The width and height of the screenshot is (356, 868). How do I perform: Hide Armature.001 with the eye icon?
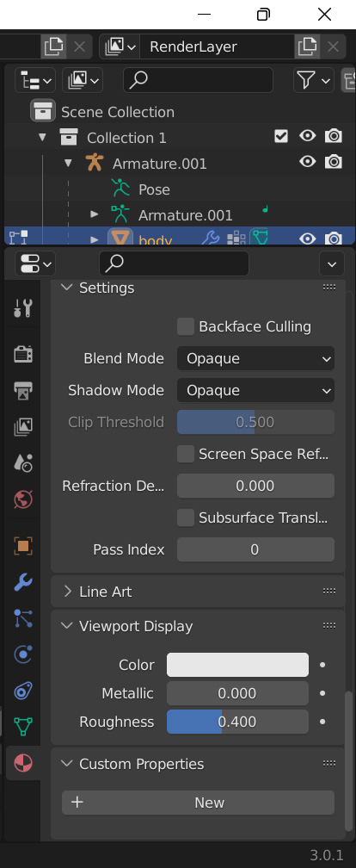pyautogui.click(x=307, y=162)
